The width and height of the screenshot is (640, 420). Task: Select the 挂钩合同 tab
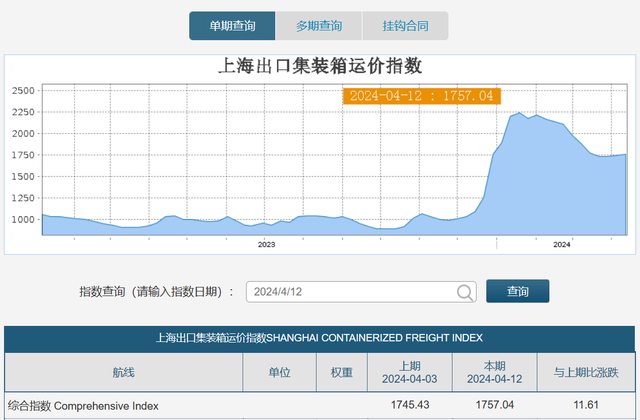pos(404,25)
